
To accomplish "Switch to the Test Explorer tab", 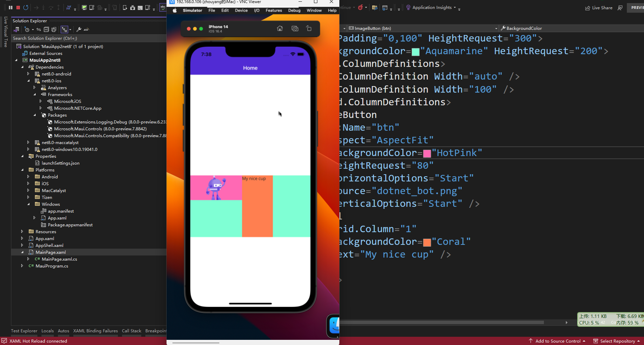I will pyautogui.click(x=24, y=331).
